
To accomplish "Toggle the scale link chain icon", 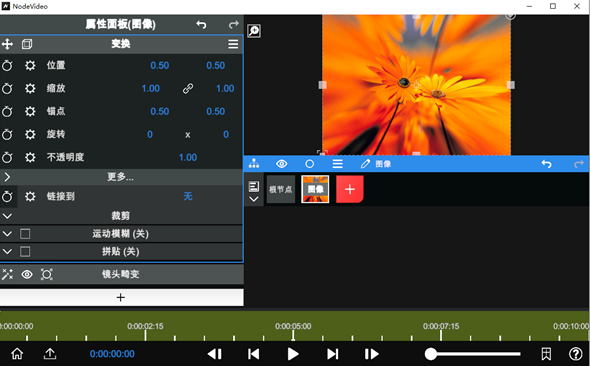I will [x=188, y=88].
